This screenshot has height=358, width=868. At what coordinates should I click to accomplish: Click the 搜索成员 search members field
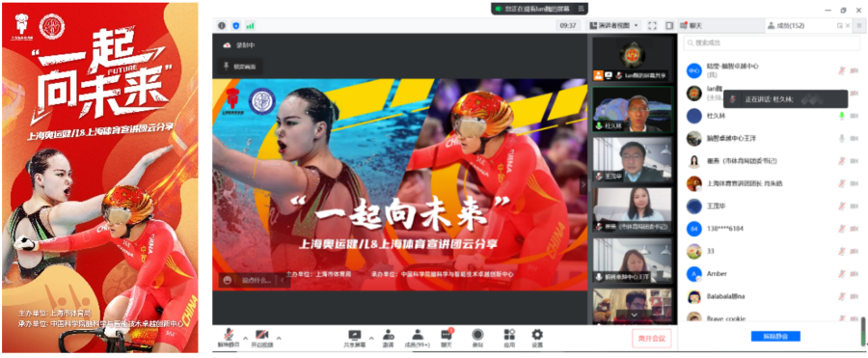[773, 42]
